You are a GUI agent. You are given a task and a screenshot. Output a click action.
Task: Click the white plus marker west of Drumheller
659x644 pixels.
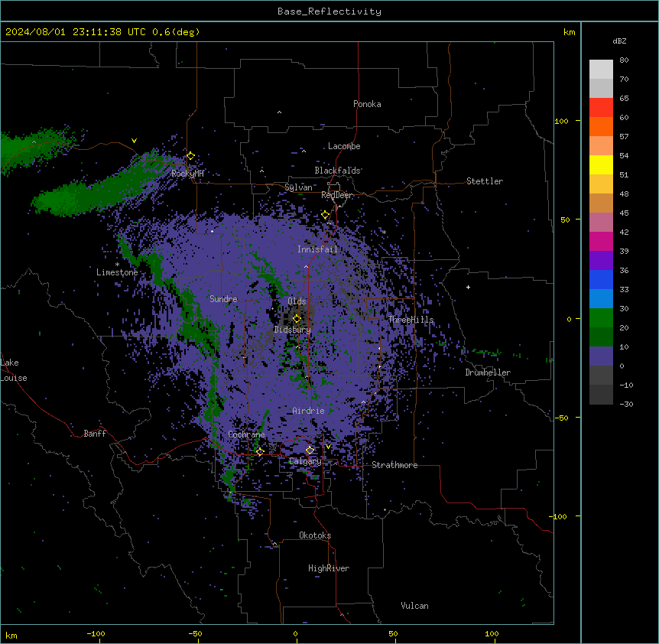point(468,287)
